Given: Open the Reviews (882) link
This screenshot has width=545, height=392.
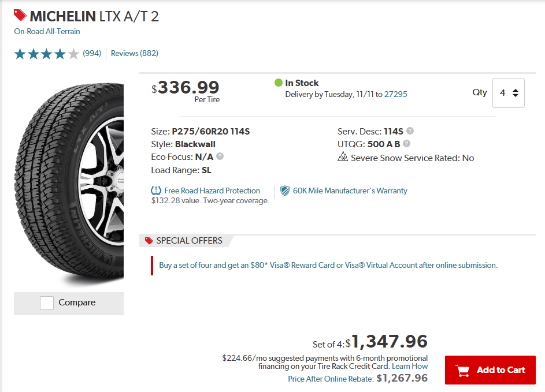Looking at the screenshot, I should tap(134, 54).
